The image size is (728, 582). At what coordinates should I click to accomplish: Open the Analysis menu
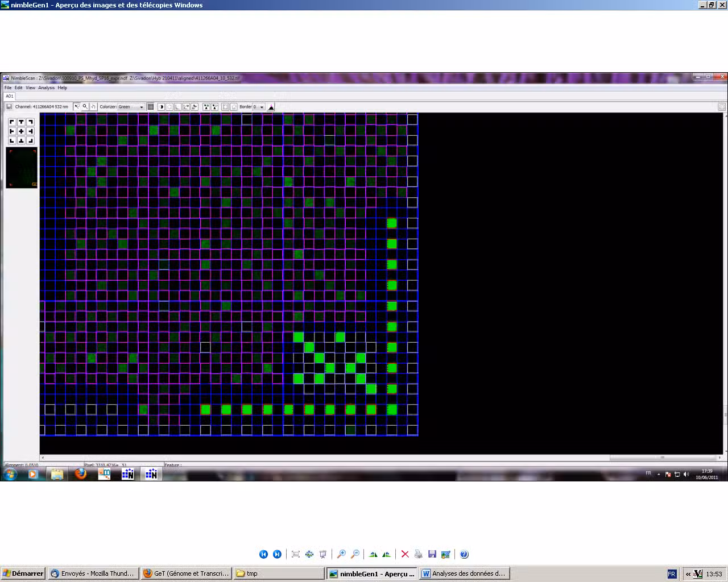[46, 88]
